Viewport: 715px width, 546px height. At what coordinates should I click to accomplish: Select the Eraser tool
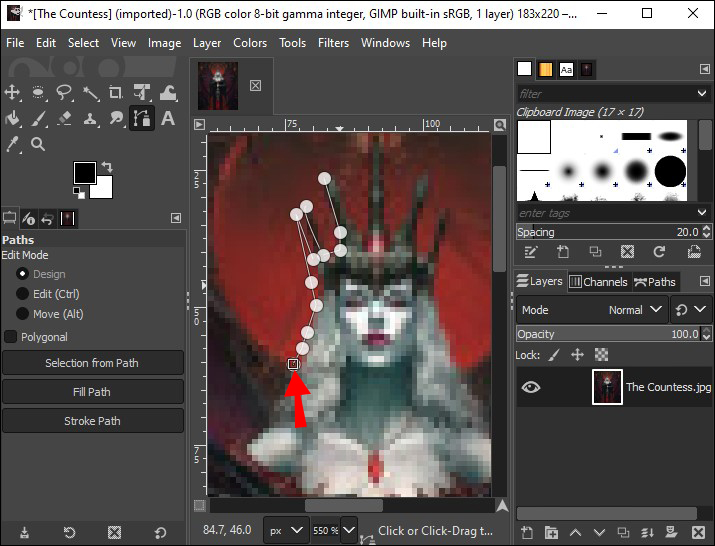pos(65,119)
